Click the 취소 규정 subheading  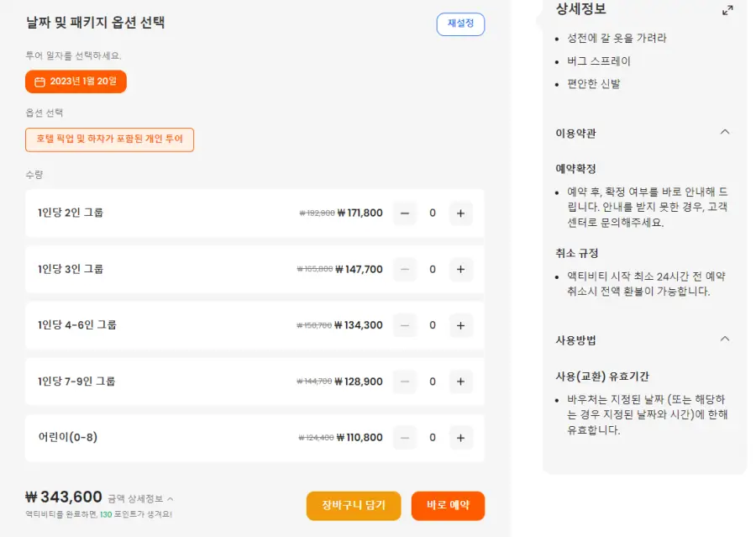(x=576, y=253)
